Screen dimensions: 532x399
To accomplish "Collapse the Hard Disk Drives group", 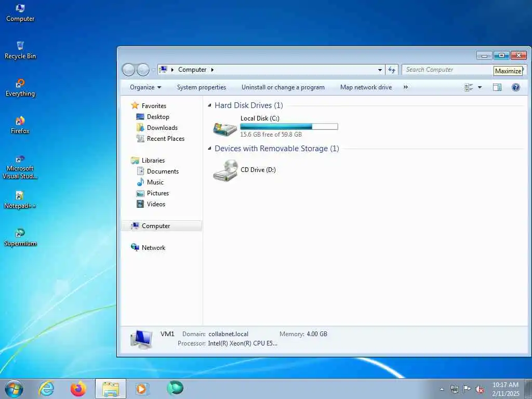I will 209,105.
